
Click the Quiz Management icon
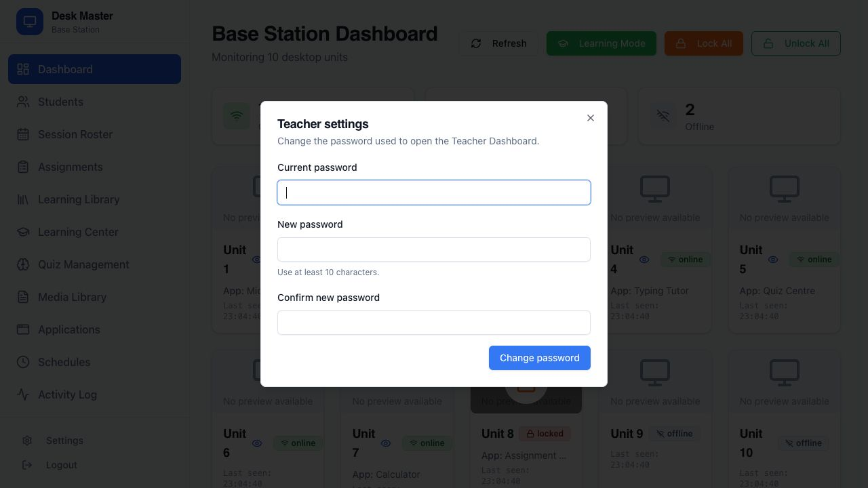[23, 264]
